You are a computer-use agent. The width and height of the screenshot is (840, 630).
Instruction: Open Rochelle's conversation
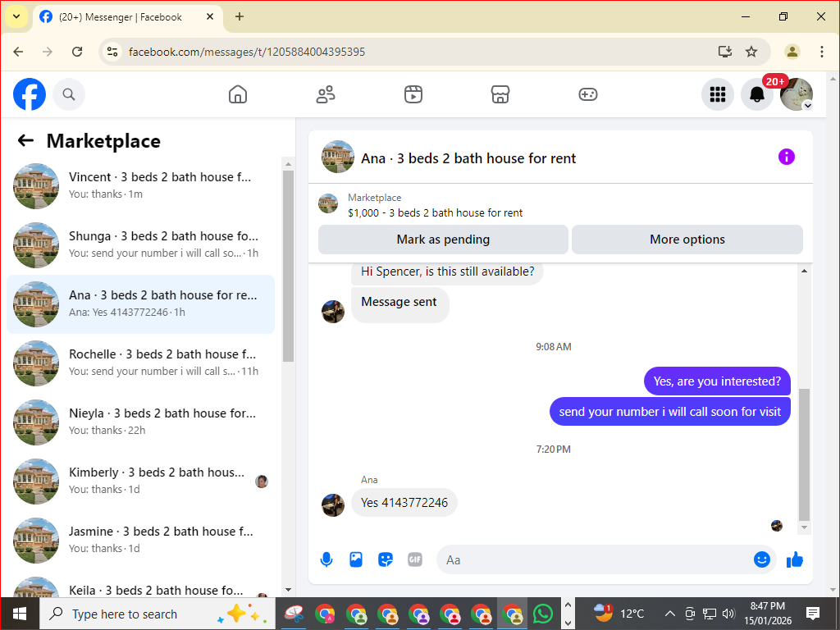pos(141,363)
